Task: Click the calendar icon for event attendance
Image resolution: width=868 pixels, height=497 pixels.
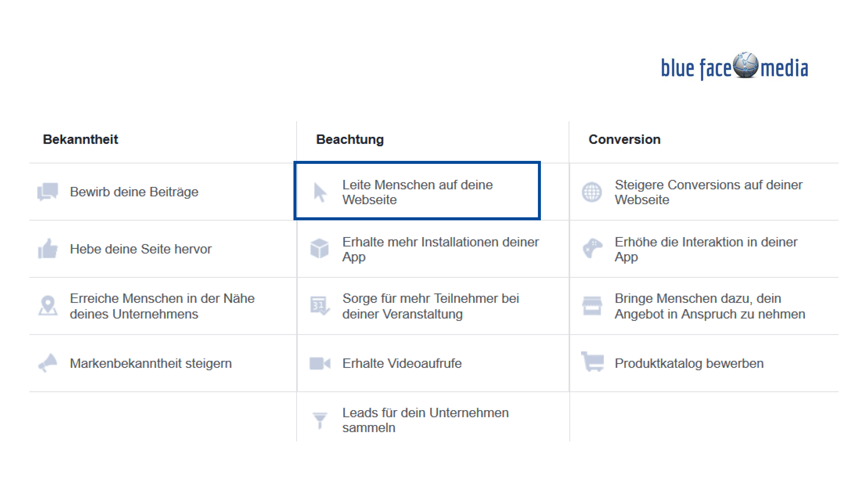Action: [320, 305]
